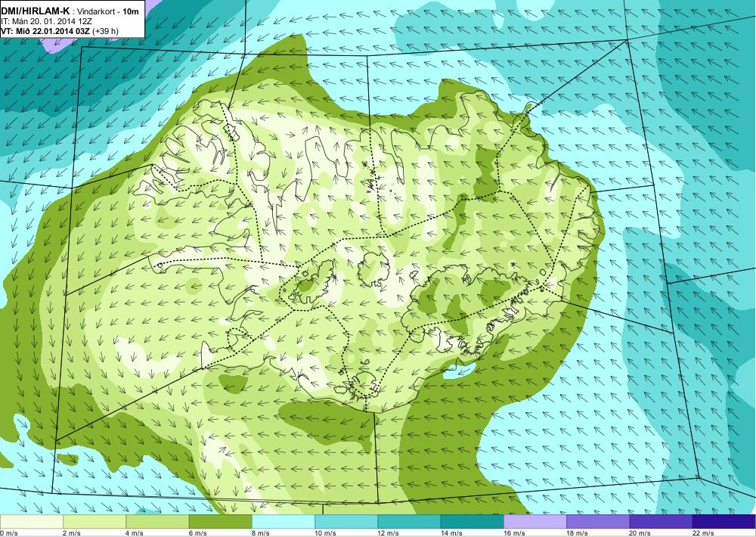Image resolution: width=756 pixels, height=537 pixels.
Task: Click the "0 m/s" legend label
Action: pos(9,533)
